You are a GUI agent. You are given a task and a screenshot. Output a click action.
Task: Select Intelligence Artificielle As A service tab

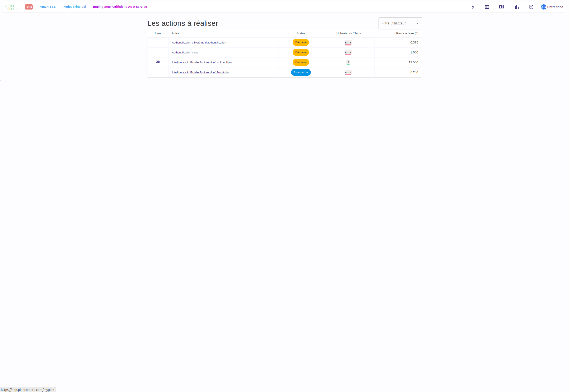coord(120,7)
